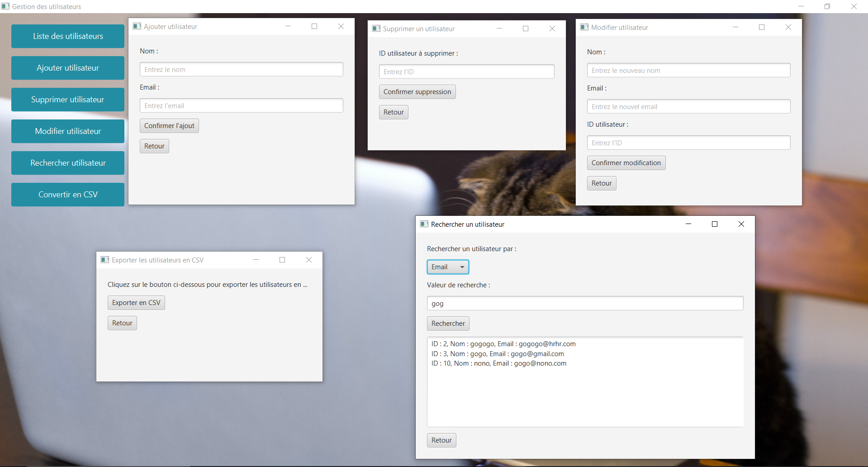The image size is (868, 467).
Task: Maximize the Supprimer un utilisateur window
Action: point(526,29)
